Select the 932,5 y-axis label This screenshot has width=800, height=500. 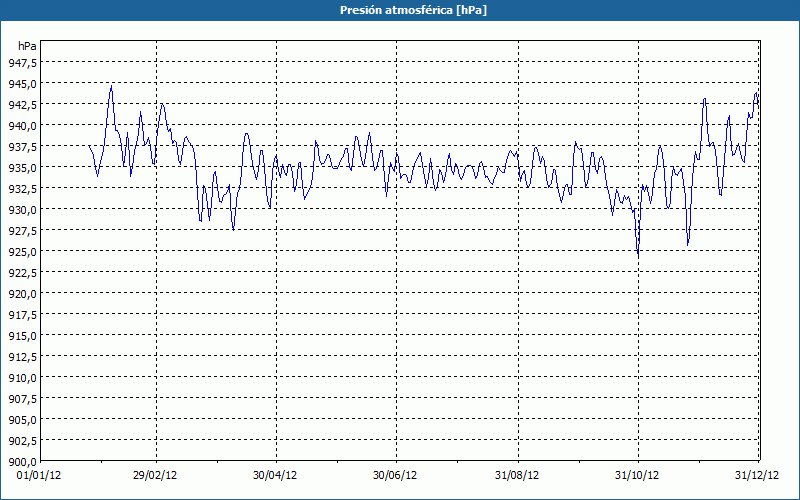22,188
